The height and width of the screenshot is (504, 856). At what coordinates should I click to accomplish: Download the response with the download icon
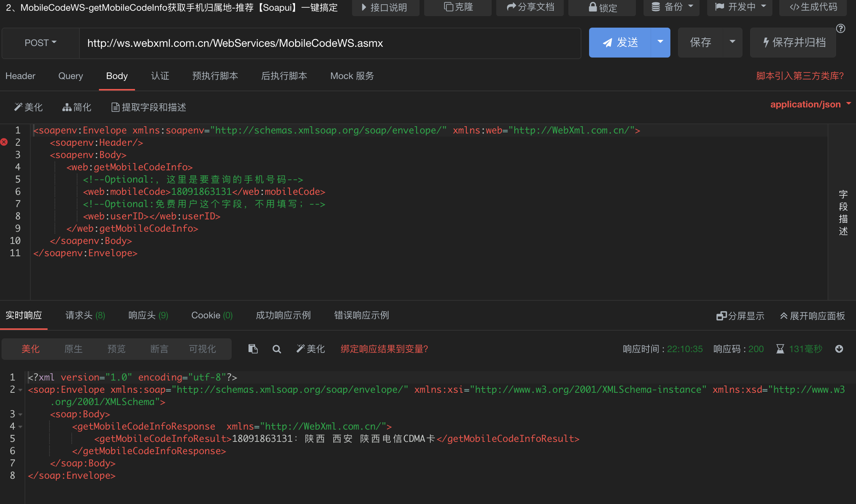839,349
